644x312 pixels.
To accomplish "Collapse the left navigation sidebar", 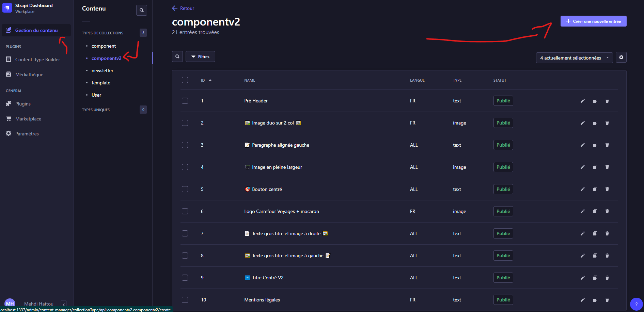I will [64, 304].
